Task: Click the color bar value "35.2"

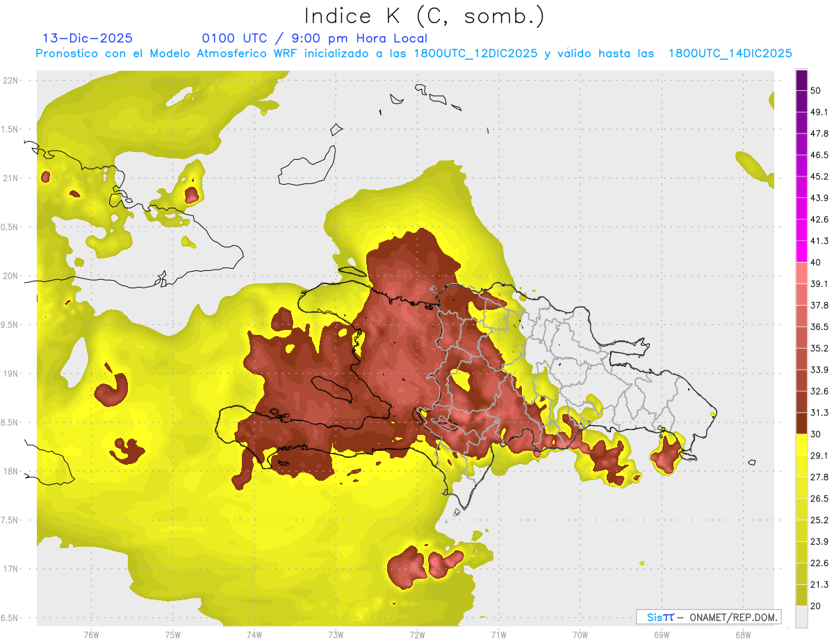Action: (x=819, y=348)
